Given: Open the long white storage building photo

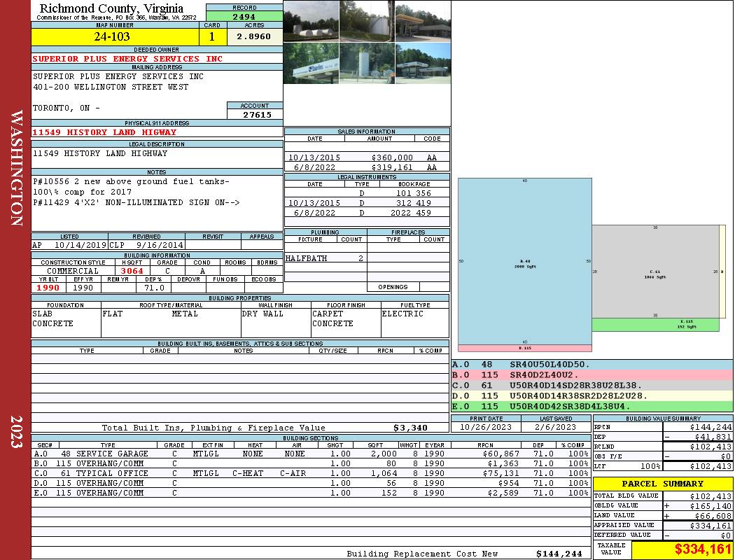Looking at the screenshot, I should pos(311,21).
